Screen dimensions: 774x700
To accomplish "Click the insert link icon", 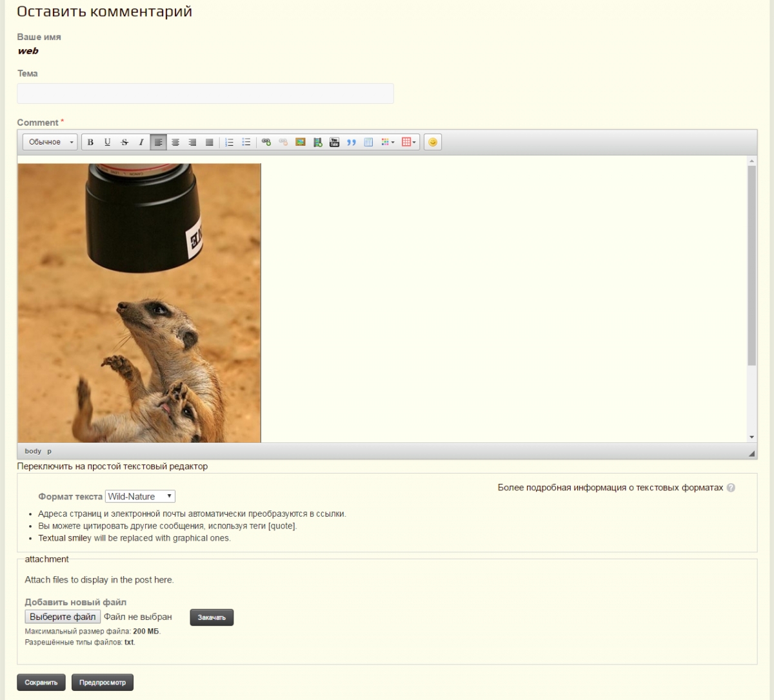I will pyautogui.click(x=266, y=142).
